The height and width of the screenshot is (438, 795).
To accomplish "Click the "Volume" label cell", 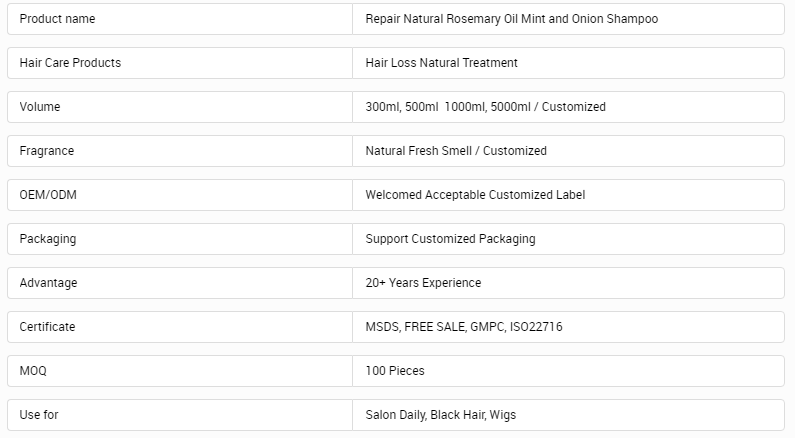I will click(x=40, y=107).
